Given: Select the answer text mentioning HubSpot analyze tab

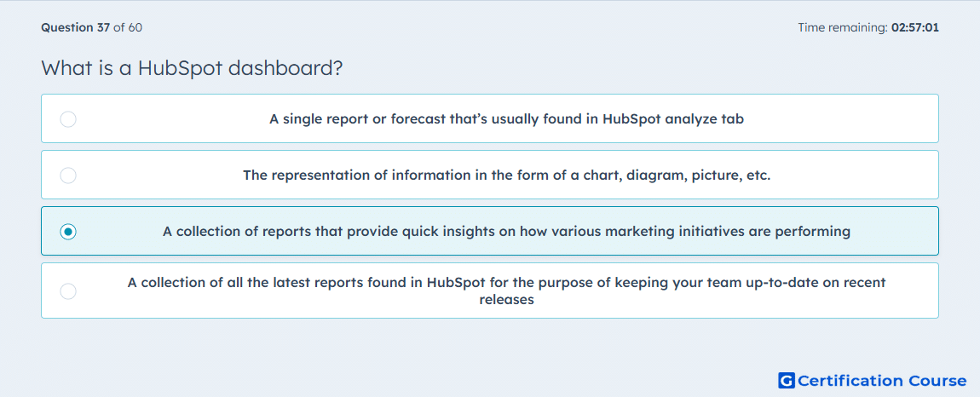Looking at the screenshot, I should click(x=507, y=118).
